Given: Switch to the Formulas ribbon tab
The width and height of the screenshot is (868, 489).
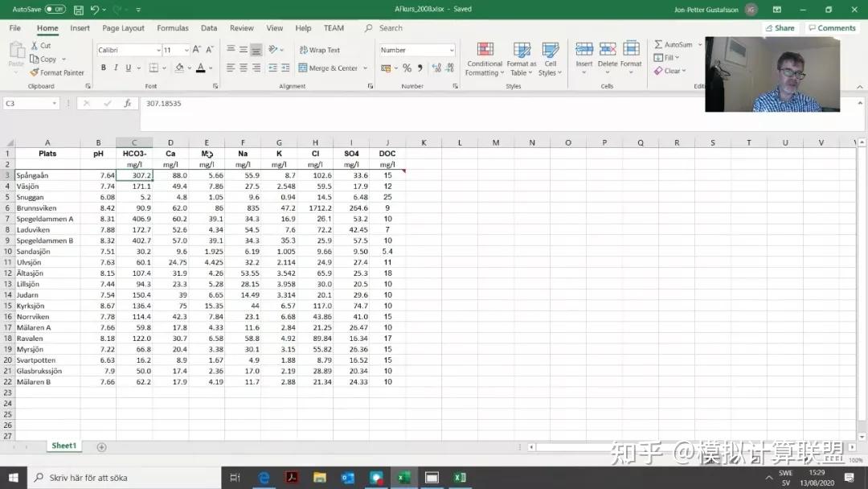Looking at the screenshot, I should [172, 27].
